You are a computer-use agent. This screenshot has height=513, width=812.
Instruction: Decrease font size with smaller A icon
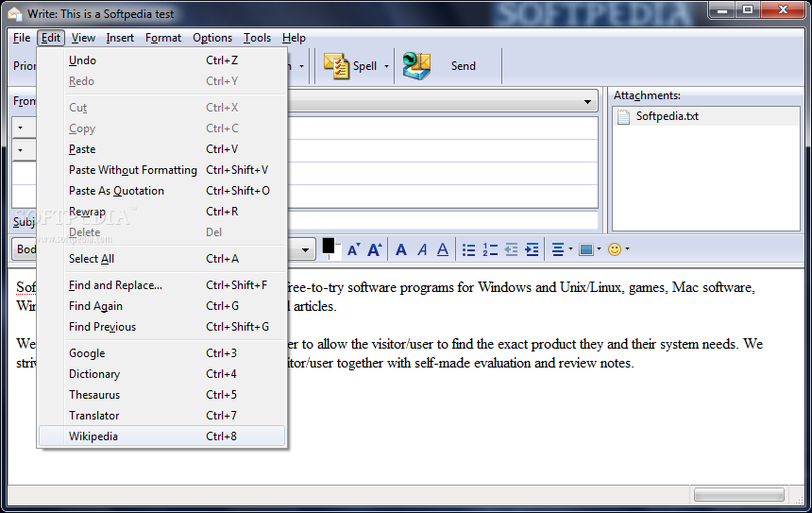click(x=354, y=249)
